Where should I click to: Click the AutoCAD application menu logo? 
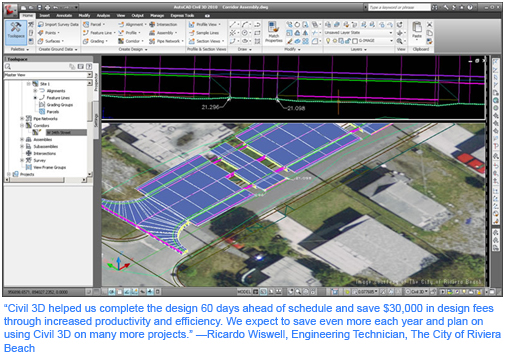11,11
